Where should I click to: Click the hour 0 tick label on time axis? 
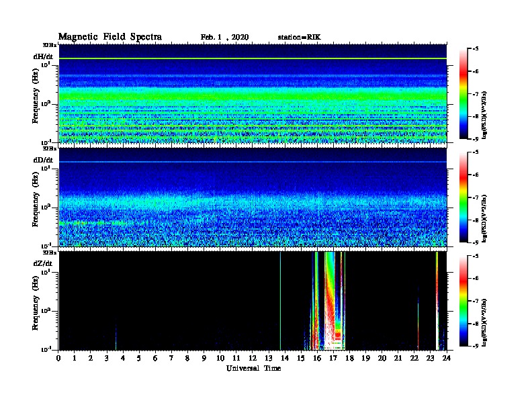coord(58,359)
